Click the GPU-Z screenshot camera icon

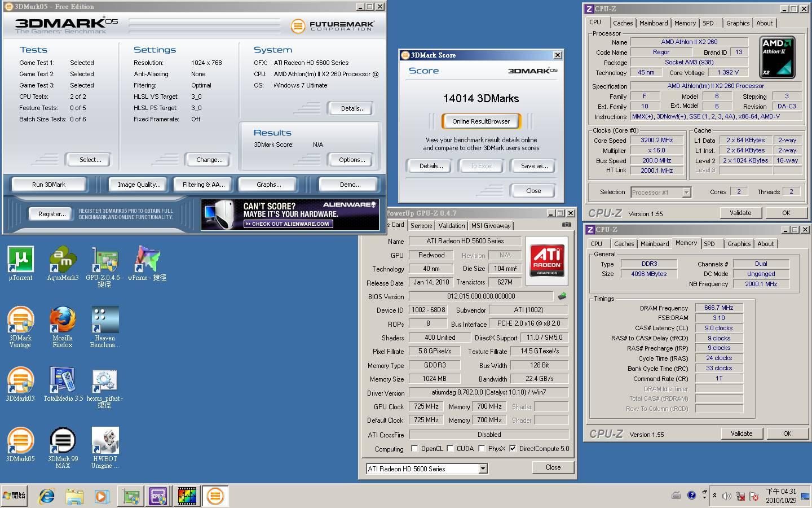566,225
